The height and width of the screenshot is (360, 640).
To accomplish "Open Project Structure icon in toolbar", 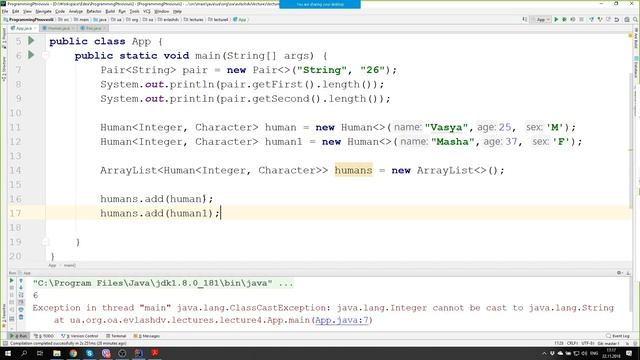I will (x=627, y=19).
